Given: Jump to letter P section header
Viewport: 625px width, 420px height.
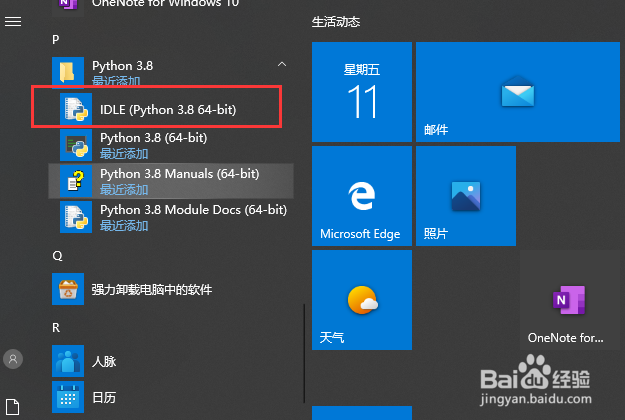Looking at the screenshot, I should (x=55, y=39).
